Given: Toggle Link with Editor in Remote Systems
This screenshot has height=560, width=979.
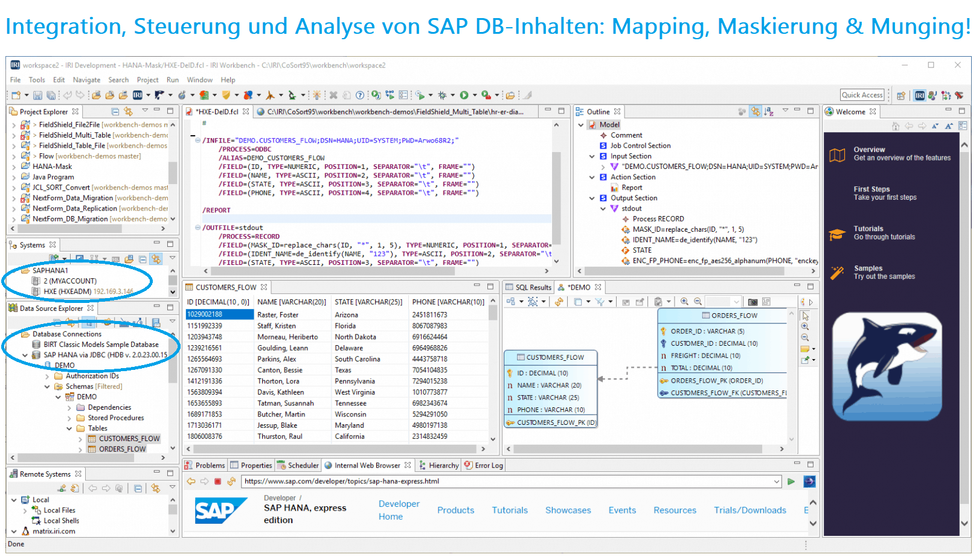Looking at the screenshot, I should [x=156, y=488].
